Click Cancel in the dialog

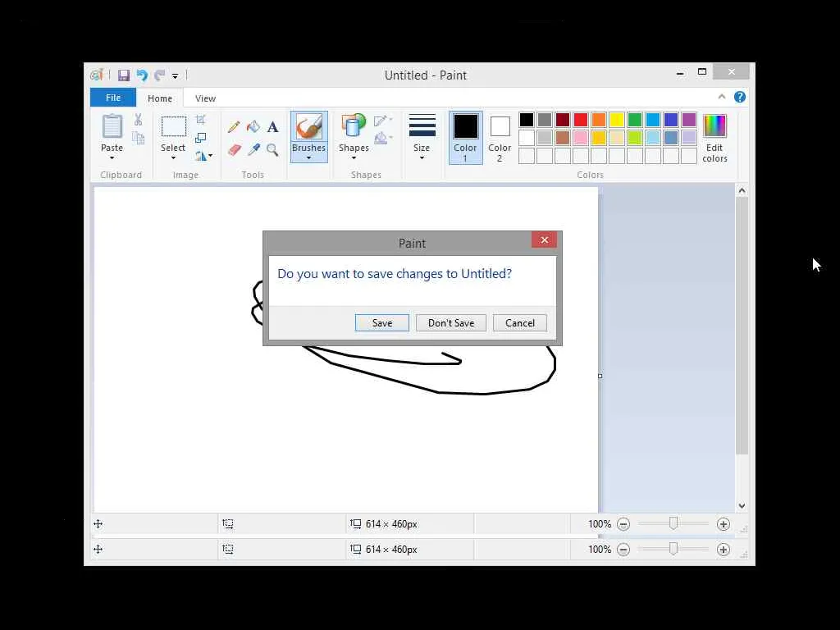[519, 323]
